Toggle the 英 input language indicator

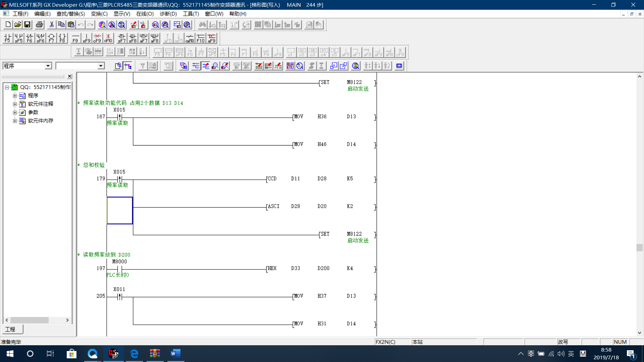[571, 354]
